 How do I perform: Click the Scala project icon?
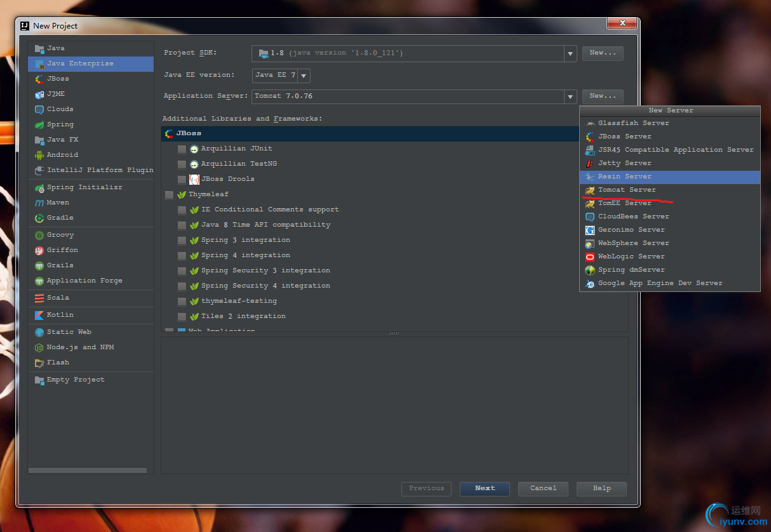tap(39, 298)
